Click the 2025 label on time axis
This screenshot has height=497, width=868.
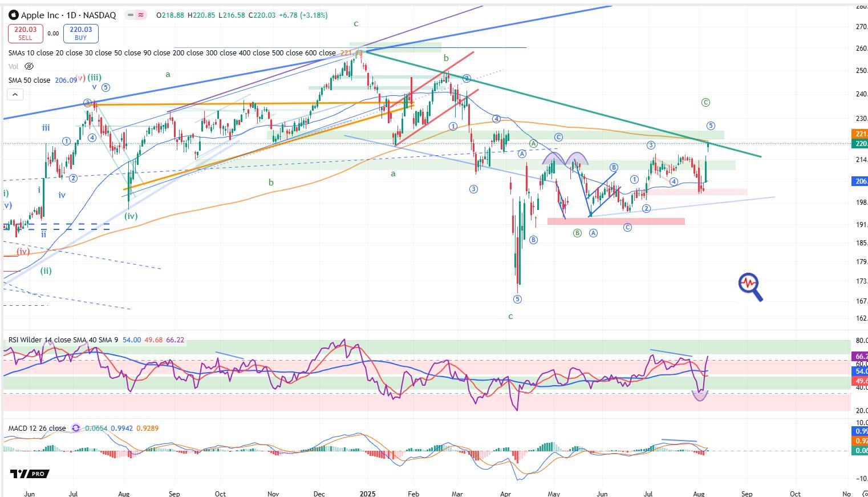[368, 494]
